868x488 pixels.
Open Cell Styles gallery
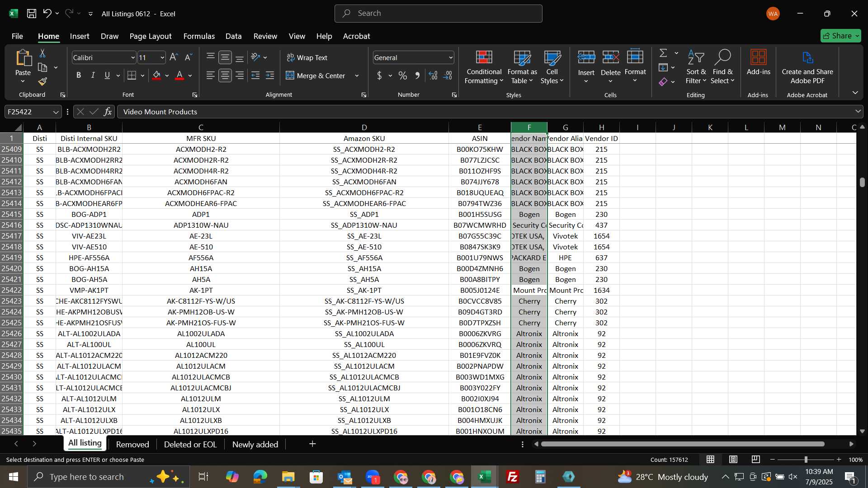pyautogui.click(x=552, y=66)
